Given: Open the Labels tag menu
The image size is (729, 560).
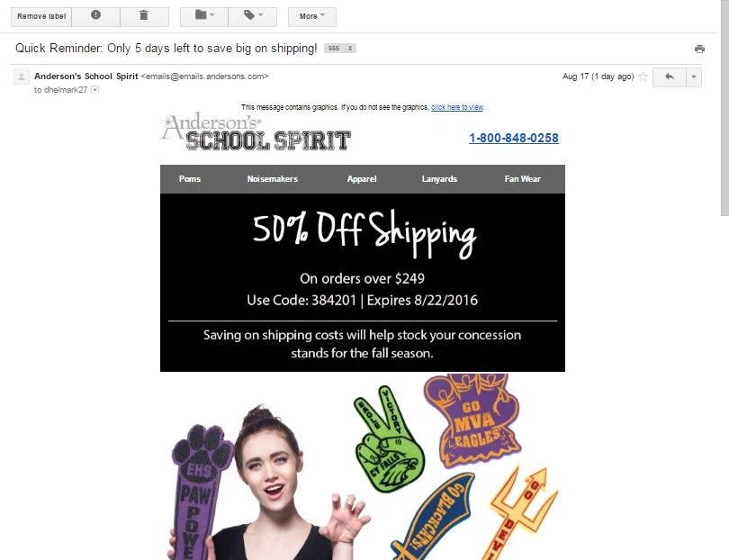Looking at the screenshot, I should click(x=253, y=16).
